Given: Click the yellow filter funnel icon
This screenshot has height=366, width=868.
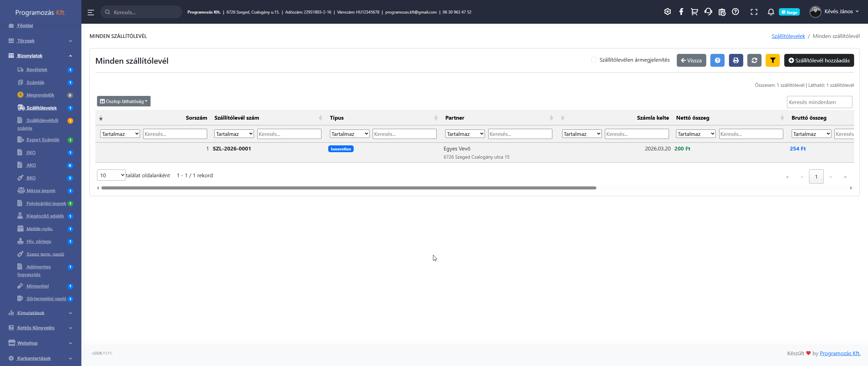Looking at the screenshot, I should tap(772, 60).
